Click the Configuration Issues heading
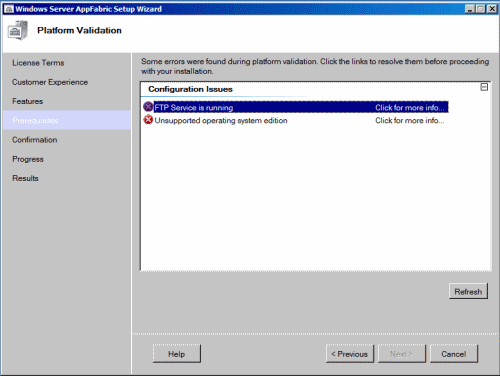 click(x=190, y=89)
